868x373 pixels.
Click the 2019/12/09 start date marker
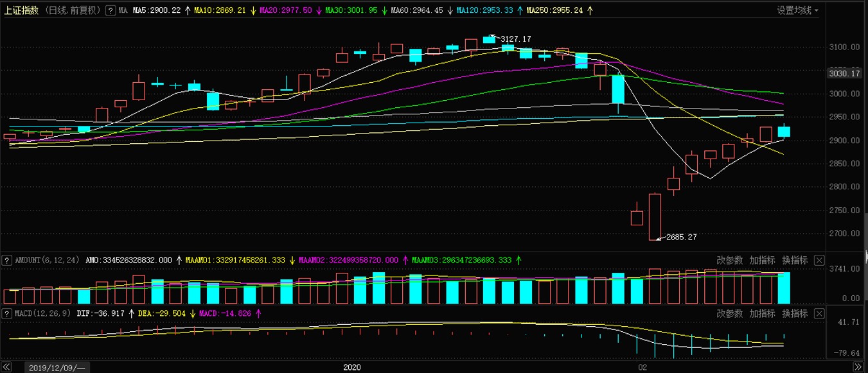click(x=57, y=367)
